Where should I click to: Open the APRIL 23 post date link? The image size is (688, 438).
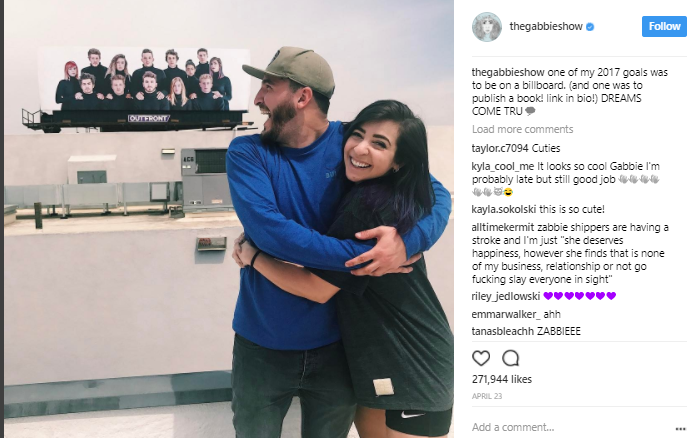(487, 396)
